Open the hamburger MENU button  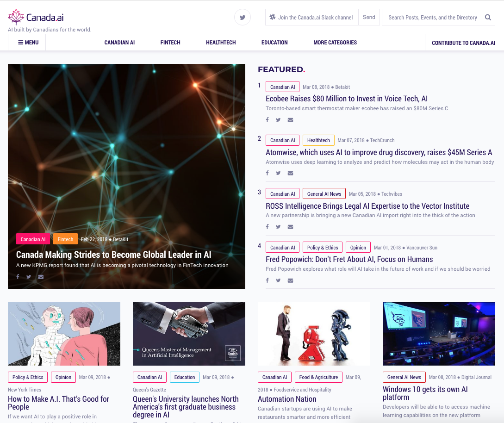(x=28, y=43)
